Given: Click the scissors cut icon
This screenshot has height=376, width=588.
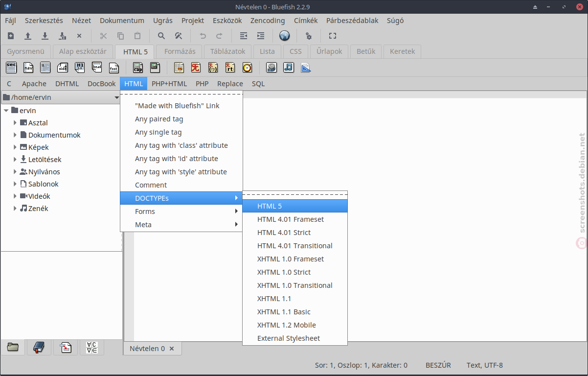Looking at the screenshot, I should (x=103, y=36).
